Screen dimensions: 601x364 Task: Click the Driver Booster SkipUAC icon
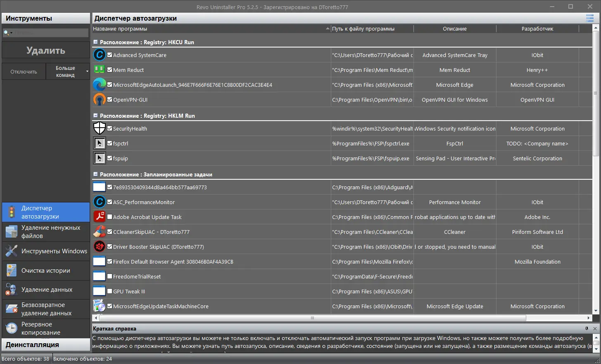point(100,247)
